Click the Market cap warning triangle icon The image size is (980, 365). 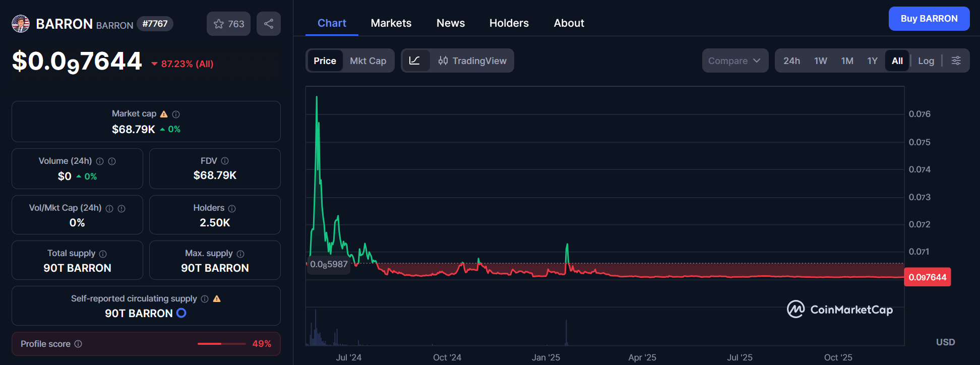pos(164,114)
